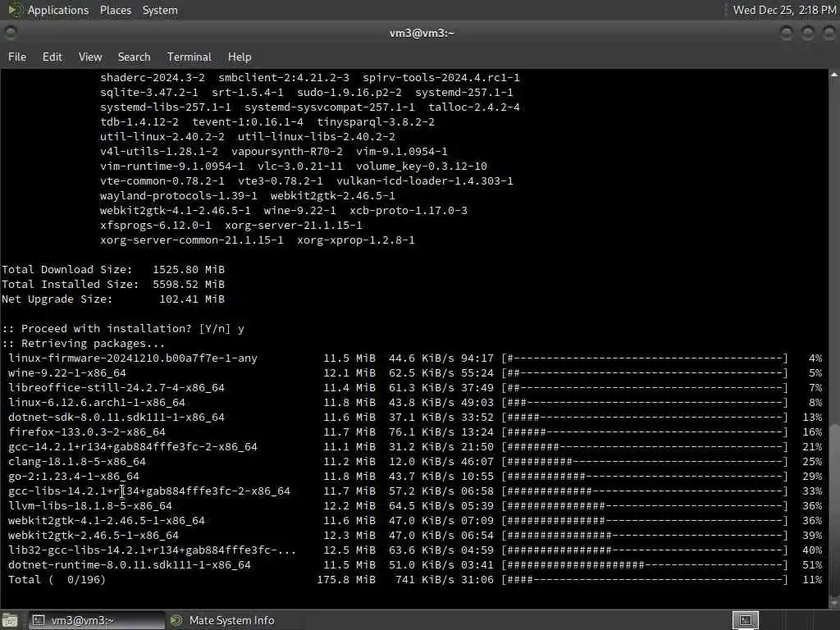Screen dimensions: 840x630
Task: Click 'llvm-libs-18.1.8-5-x86_64' row name
Action: tap(90, 505)
